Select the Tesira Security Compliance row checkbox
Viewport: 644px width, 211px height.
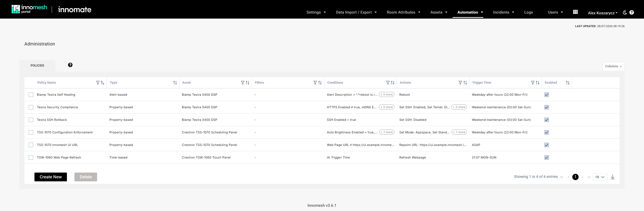click(x=31, y=107)
